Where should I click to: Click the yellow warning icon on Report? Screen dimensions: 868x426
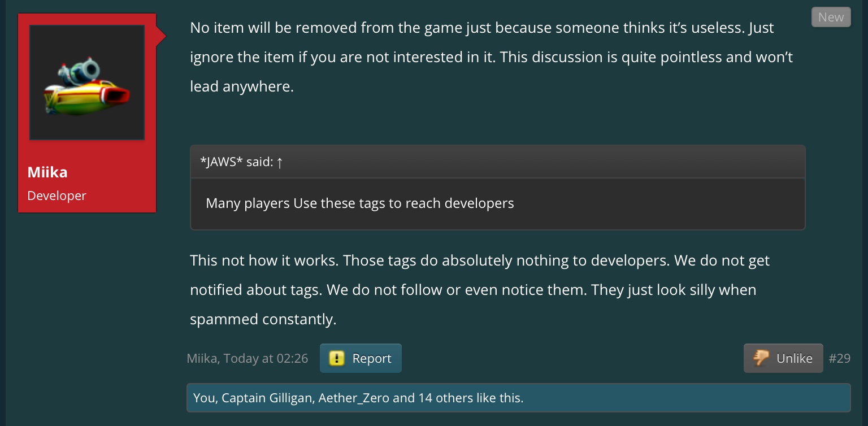(x=337, y=358)
